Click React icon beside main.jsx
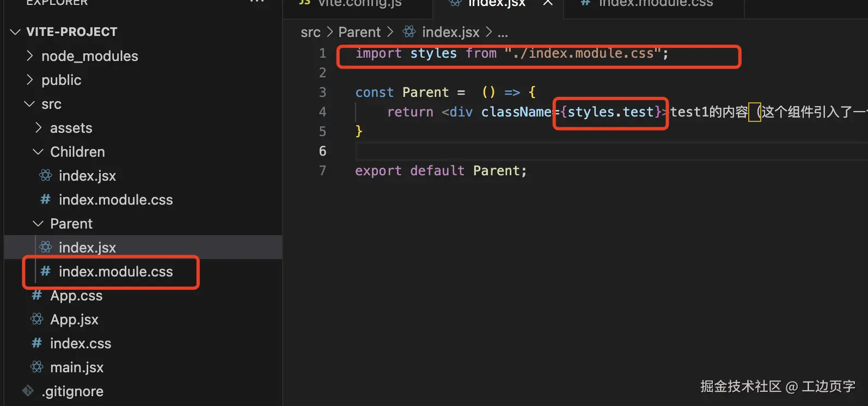 click(x=37, y=367)
